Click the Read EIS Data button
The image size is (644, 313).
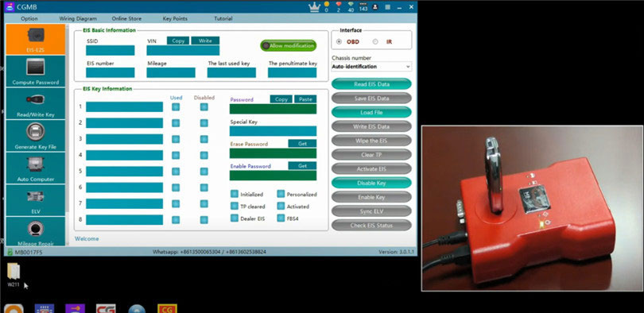click(x=371, y=84)
